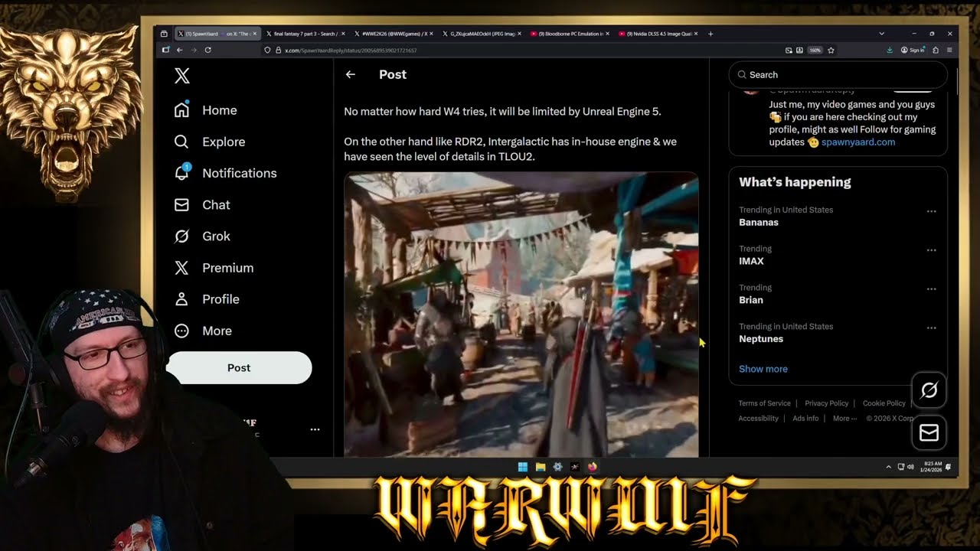Image resolution: width=980 pixels, height=551 pixels.
Task: Open Notifications bell in sidebar
Action: click(x=181, y=173)
